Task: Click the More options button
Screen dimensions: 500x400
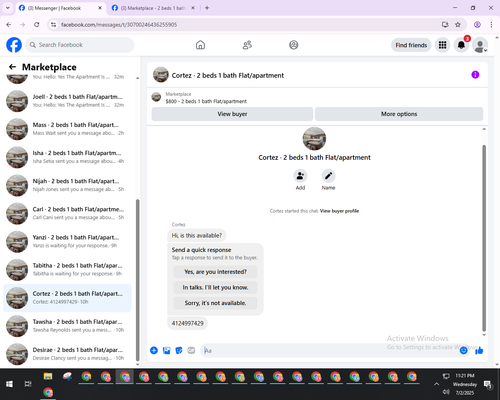Action: [399, 114]
